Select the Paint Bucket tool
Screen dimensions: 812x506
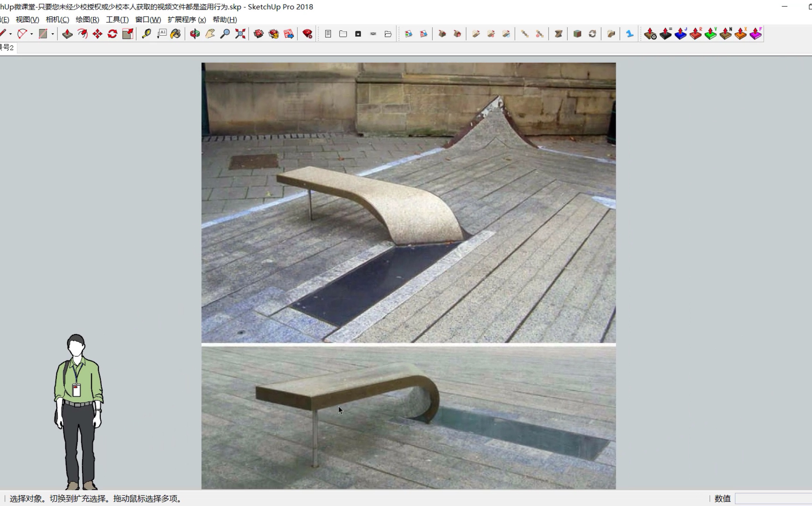point(176,34)
